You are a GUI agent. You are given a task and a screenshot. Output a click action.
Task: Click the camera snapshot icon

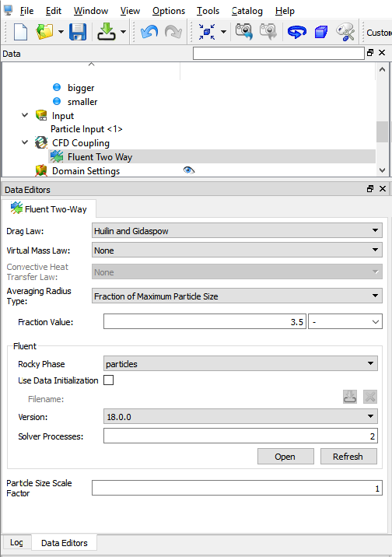(244, 32)
